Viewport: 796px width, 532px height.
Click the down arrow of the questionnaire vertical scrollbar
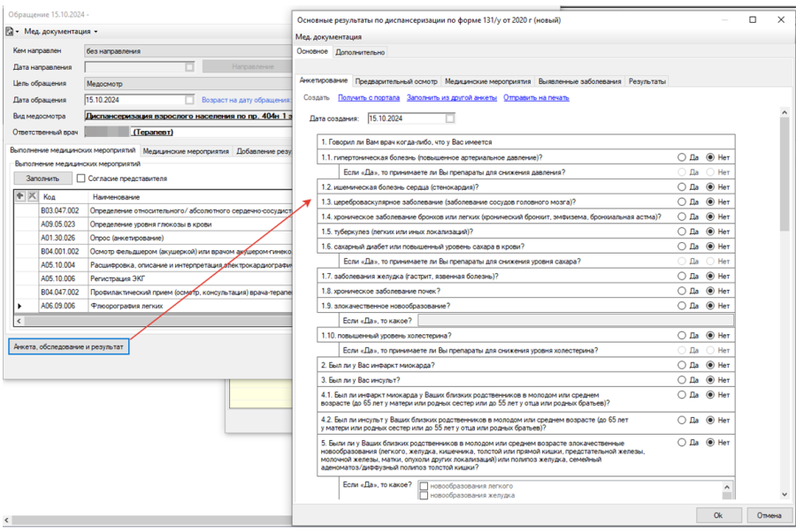coord(785,494)
